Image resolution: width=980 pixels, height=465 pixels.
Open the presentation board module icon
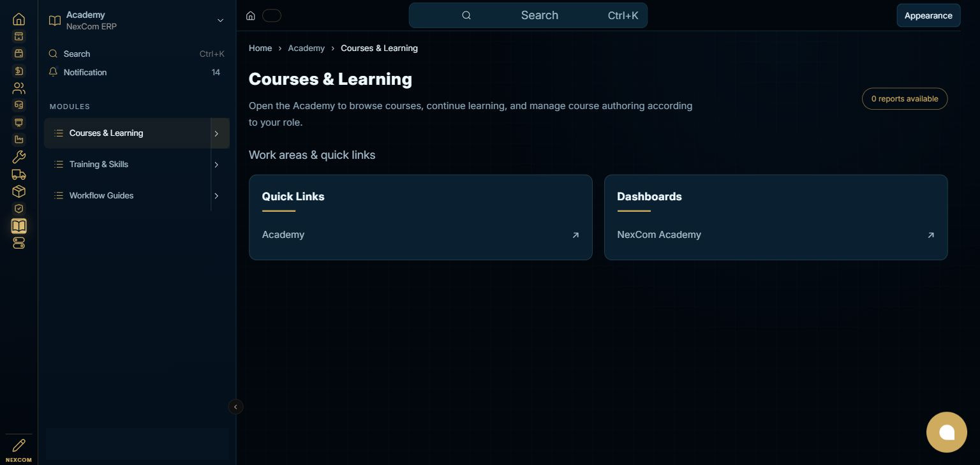19,122
